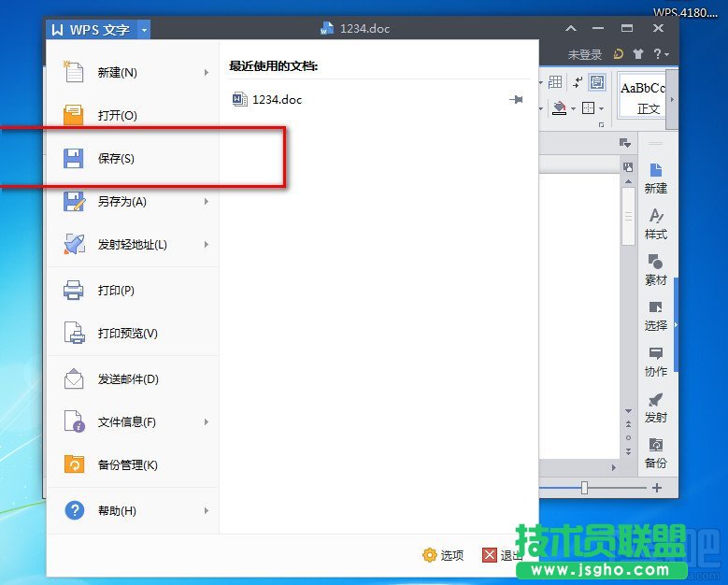This screenshot has width=728, height=585.
Task: Select 发送邮件(D) menu entry
Action: pos(133,378)
